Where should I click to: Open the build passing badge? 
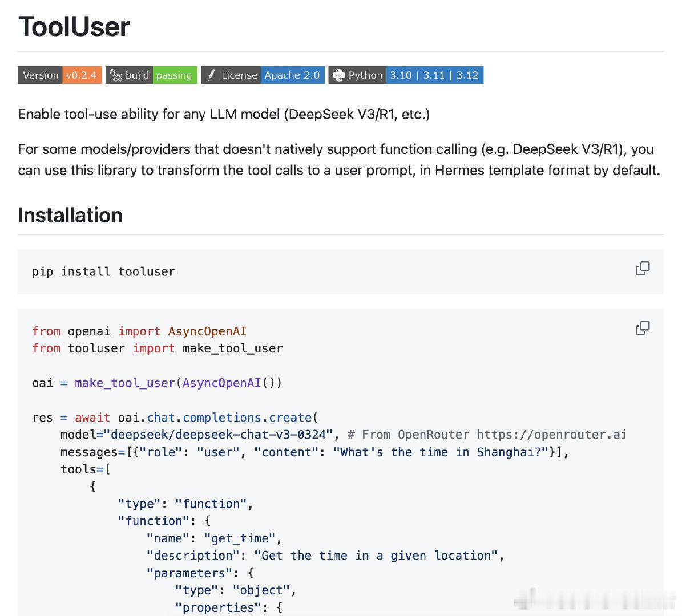[x=151, y=75]
